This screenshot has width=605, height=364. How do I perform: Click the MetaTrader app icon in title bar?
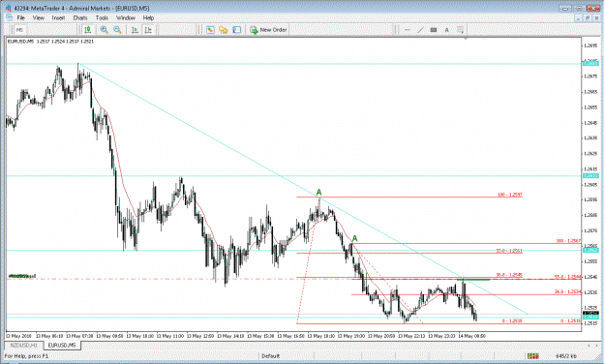coord(8,8)
